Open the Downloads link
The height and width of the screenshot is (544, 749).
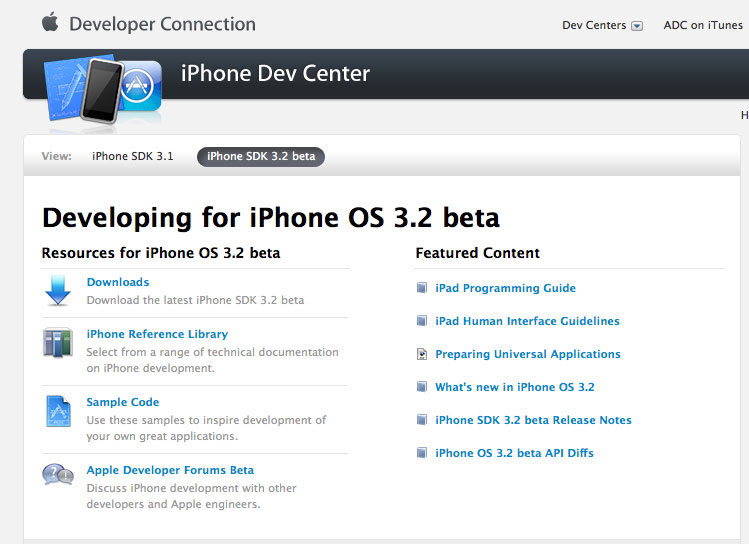point(118,282)
